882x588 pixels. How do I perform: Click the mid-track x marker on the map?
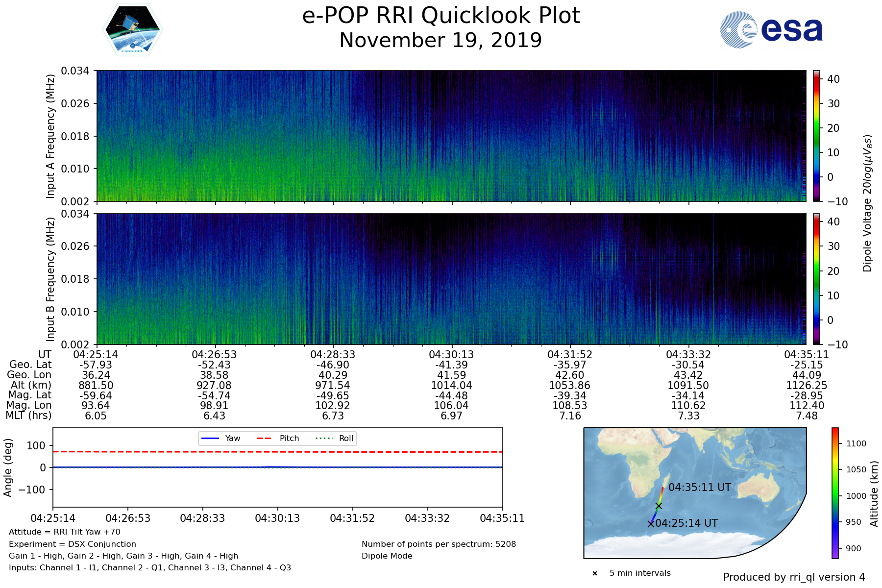point(659,506)
